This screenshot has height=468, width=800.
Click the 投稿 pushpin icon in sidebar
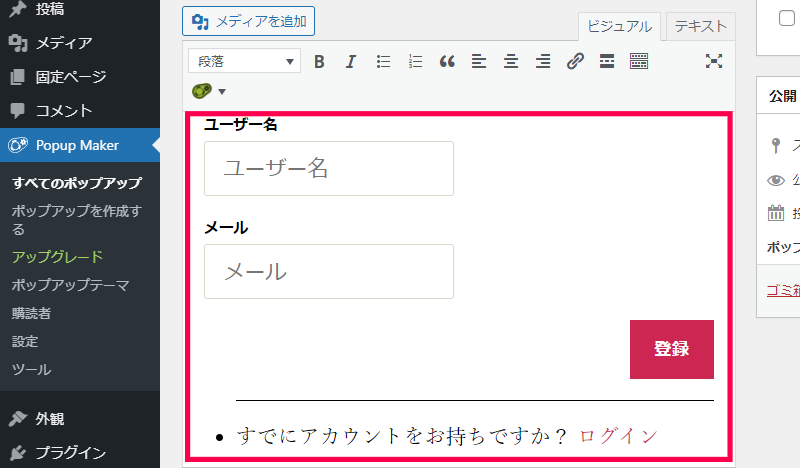pyautogui.click(x=18, y=9)
